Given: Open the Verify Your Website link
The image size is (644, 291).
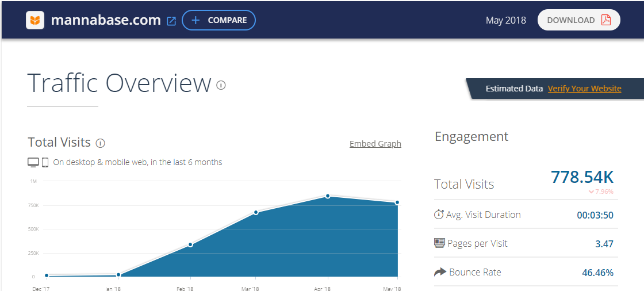Looking at the screenshot, I should [584, 89].
